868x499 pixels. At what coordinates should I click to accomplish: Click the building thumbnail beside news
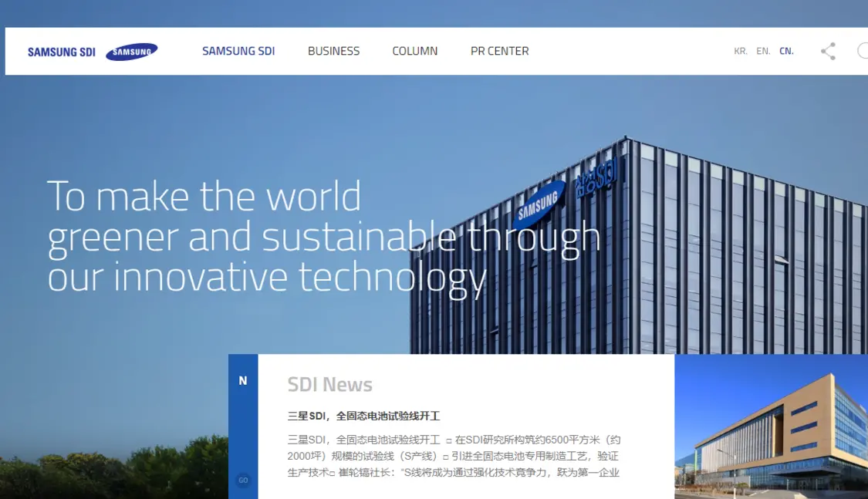tap(771, 427)
